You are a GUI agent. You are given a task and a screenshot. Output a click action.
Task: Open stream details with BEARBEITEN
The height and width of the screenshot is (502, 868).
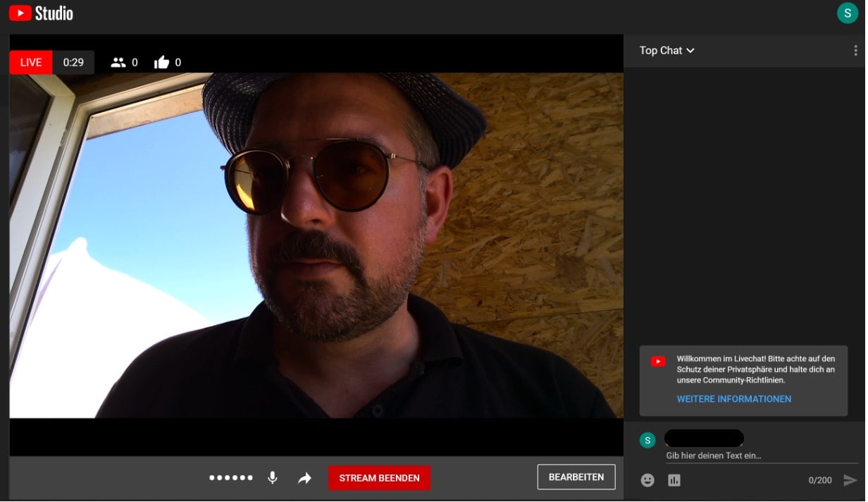click(576, 477)
